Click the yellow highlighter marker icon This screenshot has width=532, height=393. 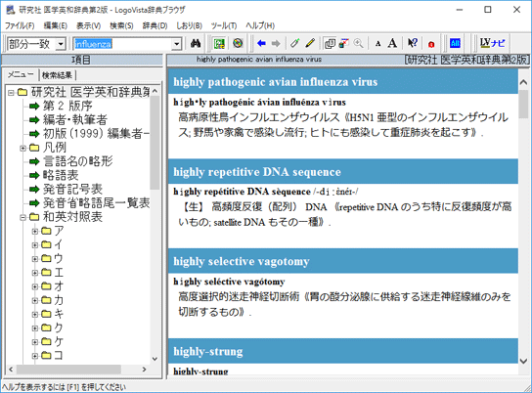coord(310,43)
